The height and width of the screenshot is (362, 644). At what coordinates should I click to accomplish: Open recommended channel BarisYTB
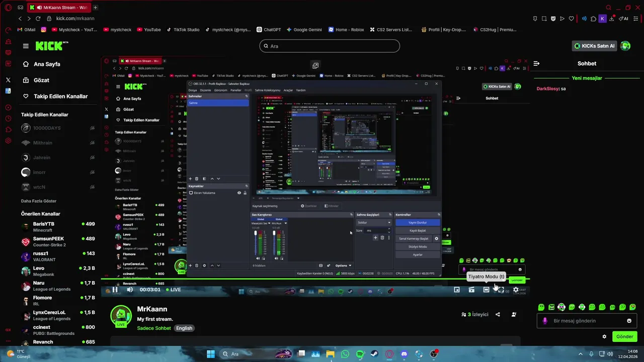(x=58, y=227)
